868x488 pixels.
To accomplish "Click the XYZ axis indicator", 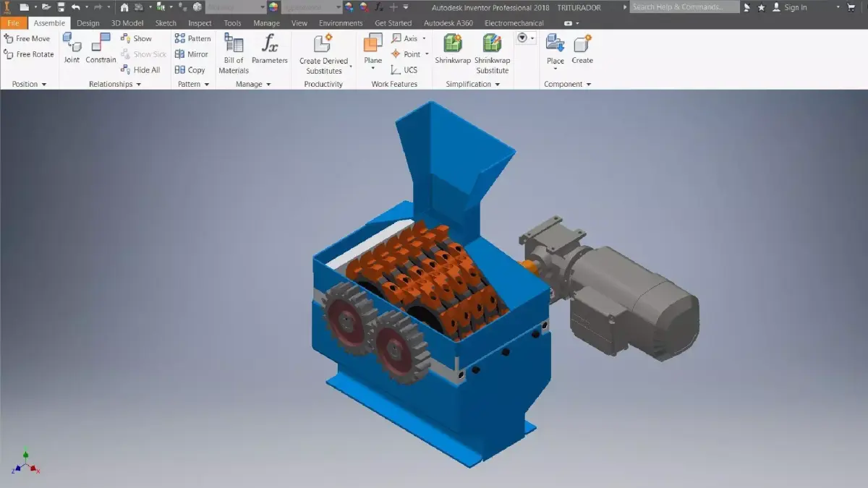I will pyautogui.click(x=25, y=463).
